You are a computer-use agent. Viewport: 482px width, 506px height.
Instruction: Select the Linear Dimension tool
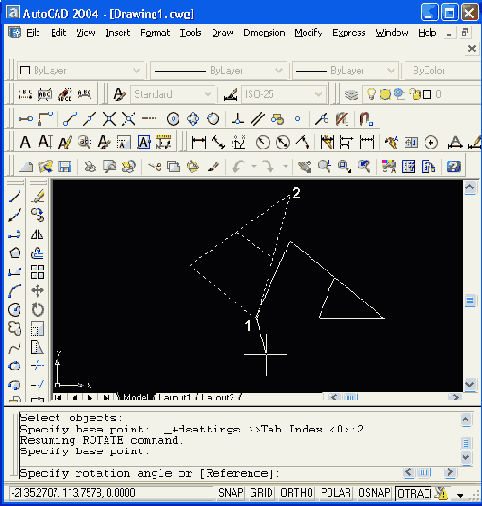pyautogui.click(x=199, y=142)
